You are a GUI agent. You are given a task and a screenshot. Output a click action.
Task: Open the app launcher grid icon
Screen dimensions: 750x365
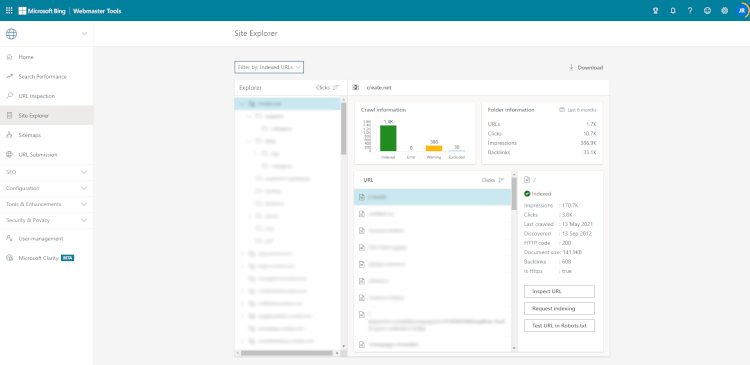[9, 11]
